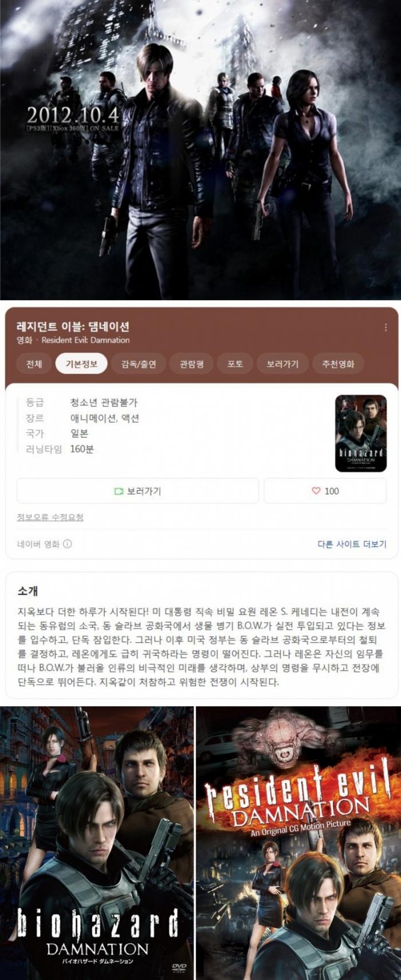The height and width of the screenshot is (980, 401).
Task: Open the Resident Evil Damnation poster image
Action: tap(298, 843)
